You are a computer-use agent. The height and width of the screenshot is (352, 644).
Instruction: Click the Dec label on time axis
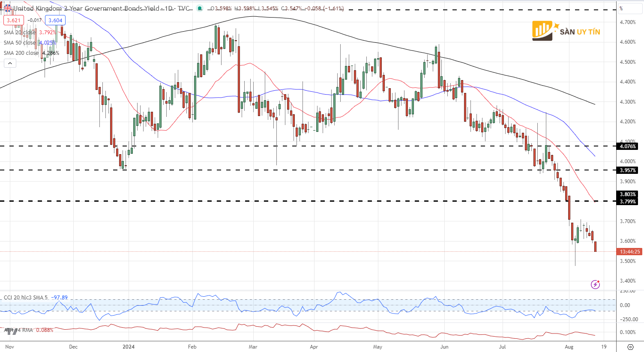[73, 347]
